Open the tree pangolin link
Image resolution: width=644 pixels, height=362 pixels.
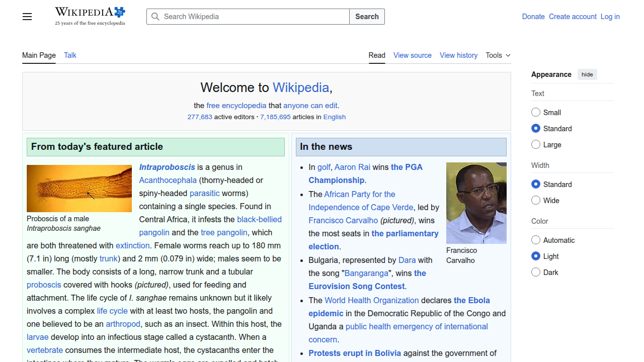[224, 232]
